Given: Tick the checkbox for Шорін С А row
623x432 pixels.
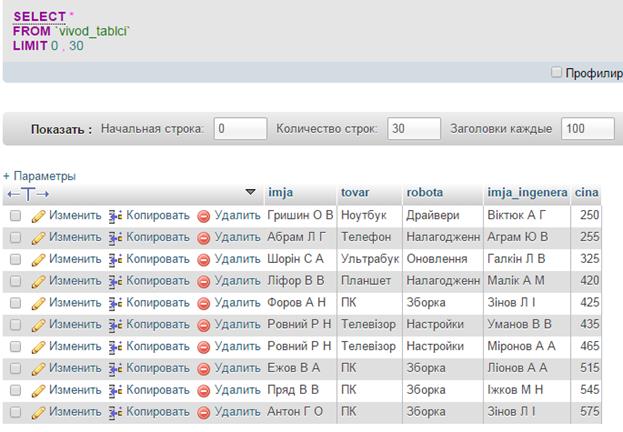Looking at the screenshot, I should [x=15, y=260].
